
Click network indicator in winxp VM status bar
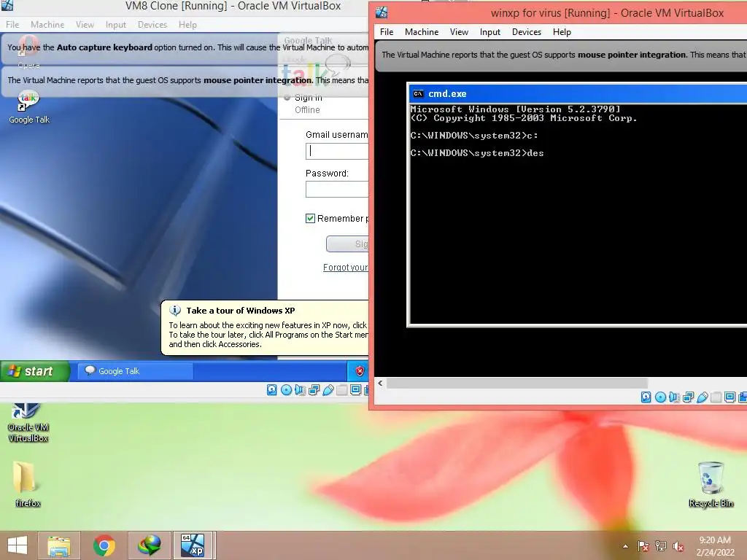coord(689,397)
